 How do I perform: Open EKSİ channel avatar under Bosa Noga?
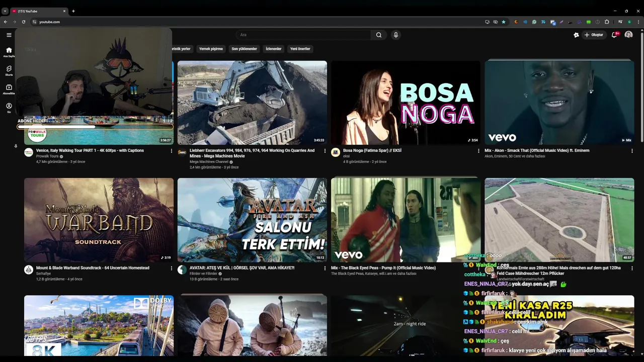336,152
